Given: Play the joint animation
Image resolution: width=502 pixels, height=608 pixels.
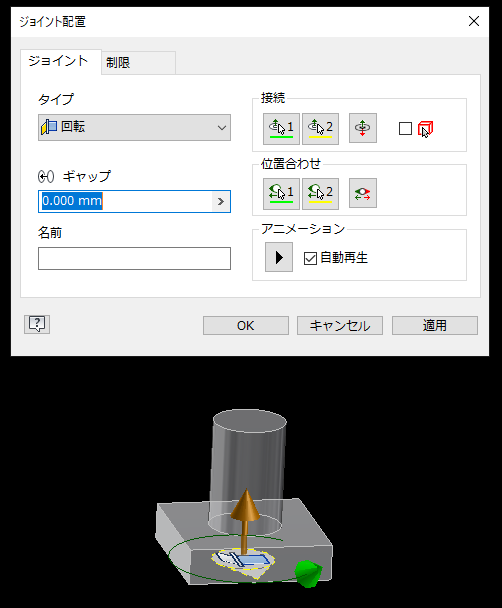Looking at the screenshot, I should coord(279,257).
